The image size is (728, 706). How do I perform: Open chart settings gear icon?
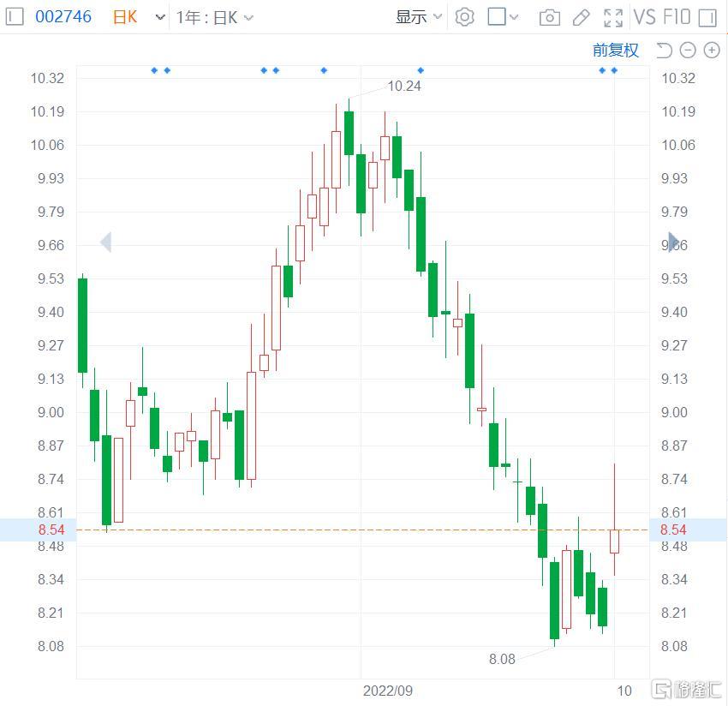(464, 18)
